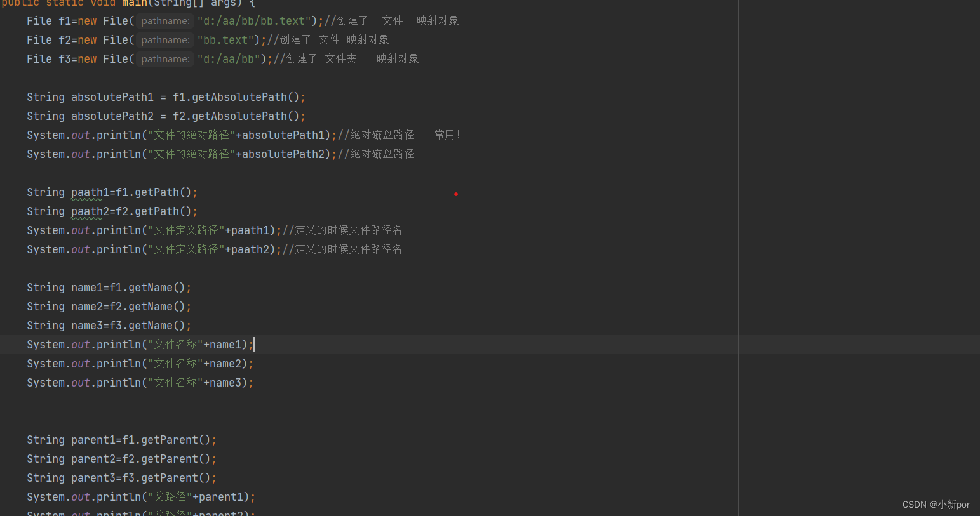The image size is (980, 516).
Task: Select the underlined variable paath2
Action: (x=88, y=211)
